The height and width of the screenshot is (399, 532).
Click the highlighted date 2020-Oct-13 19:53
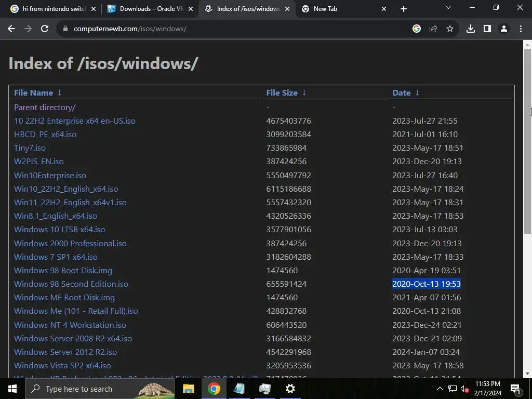(427, 284)
